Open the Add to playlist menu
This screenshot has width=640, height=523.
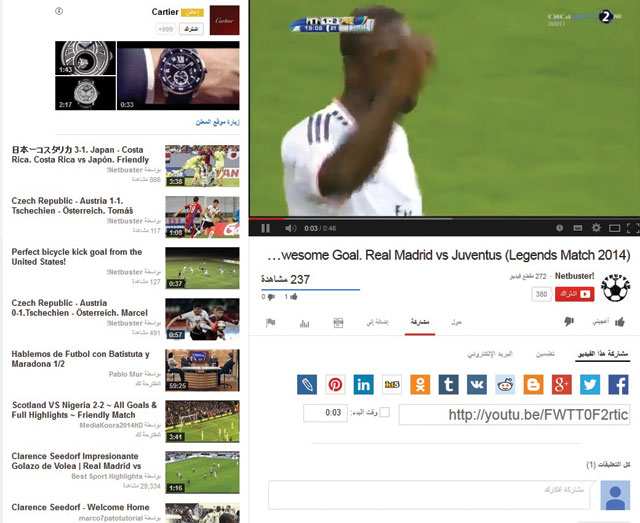[x=377, y=323]
